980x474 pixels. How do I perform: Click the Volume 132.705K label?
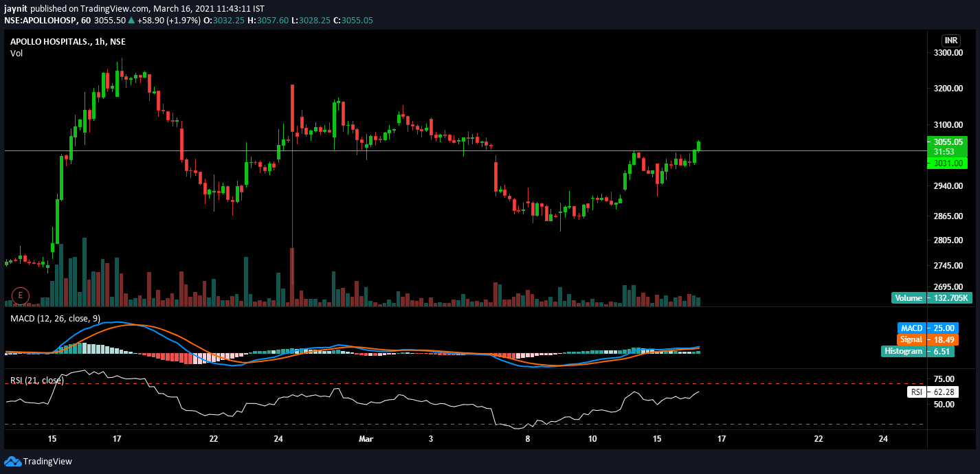click(931, 298)
